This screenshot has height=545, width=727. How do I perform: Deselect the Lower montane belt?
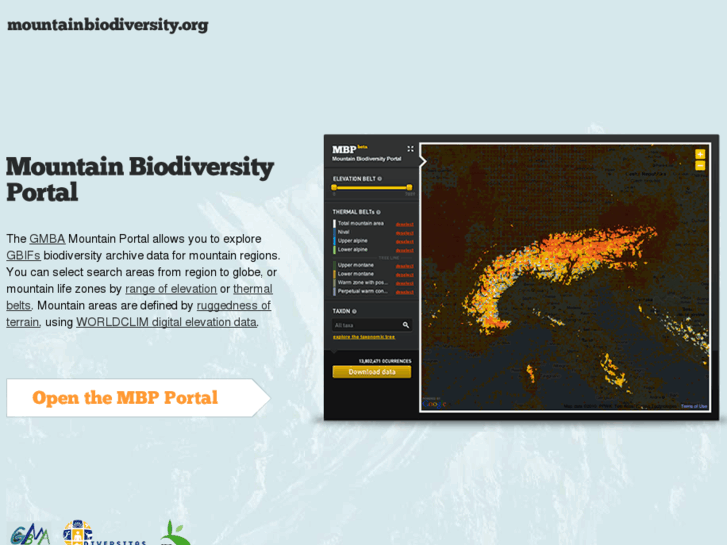click(x=404, y=275)
